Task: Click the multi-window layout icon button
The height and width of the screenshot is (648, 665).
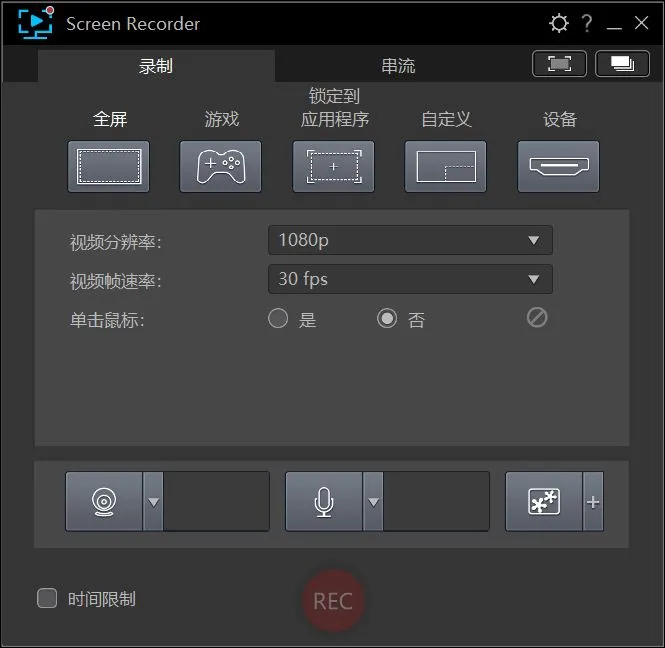Action: pos(622,64)
